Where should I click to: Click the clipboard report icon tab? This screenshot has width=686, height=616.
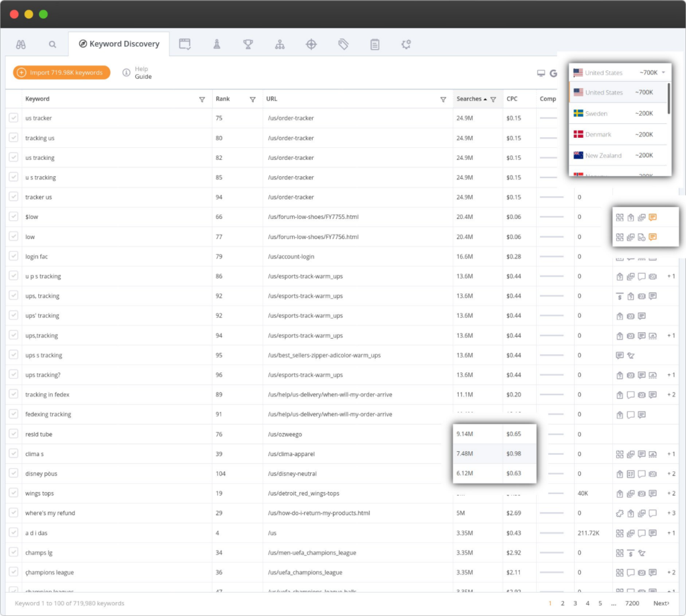pos(374,45)
